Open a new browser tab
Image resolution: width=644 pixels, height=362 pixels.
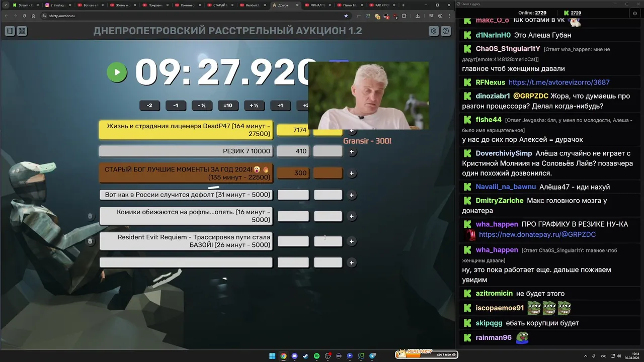403,5
